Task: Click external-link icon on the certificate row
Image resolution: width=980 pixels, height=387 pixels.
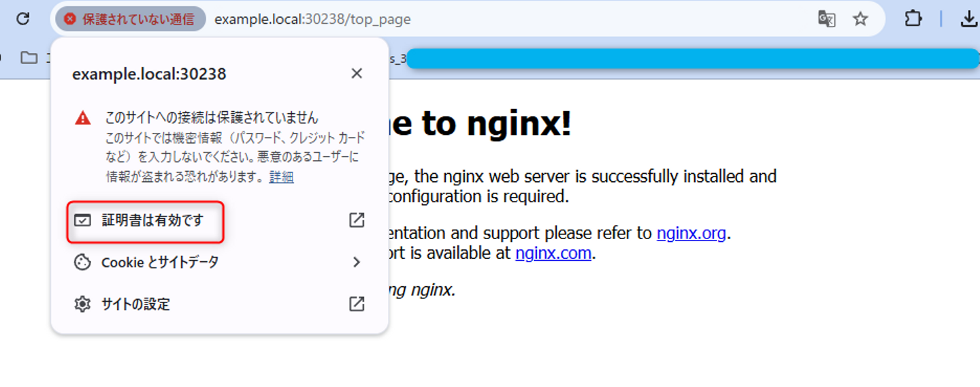Action: click(x=357, y=220)
